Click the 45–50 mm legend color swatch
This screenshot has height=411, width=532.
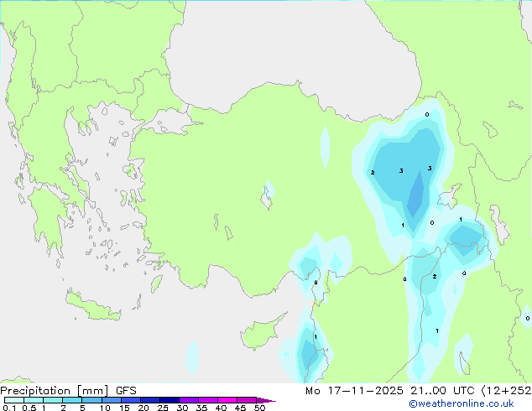point(247,400)
